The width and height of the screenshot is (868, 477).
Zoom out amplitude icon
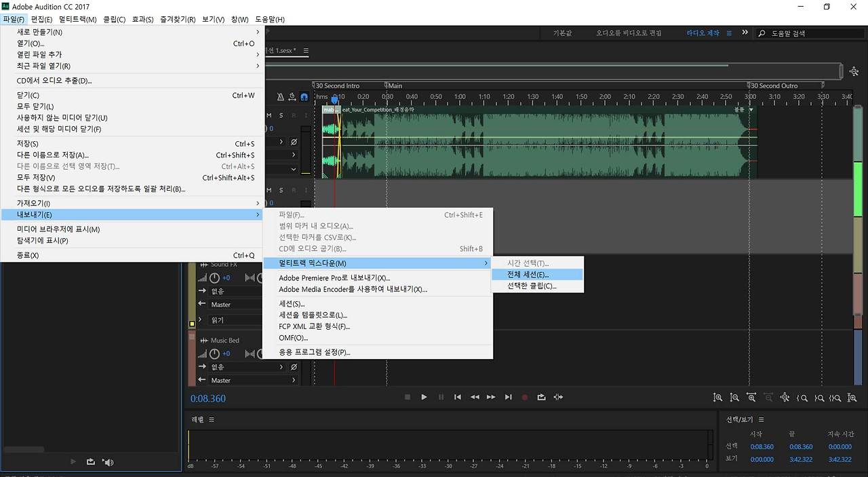[x=734, y=398]
